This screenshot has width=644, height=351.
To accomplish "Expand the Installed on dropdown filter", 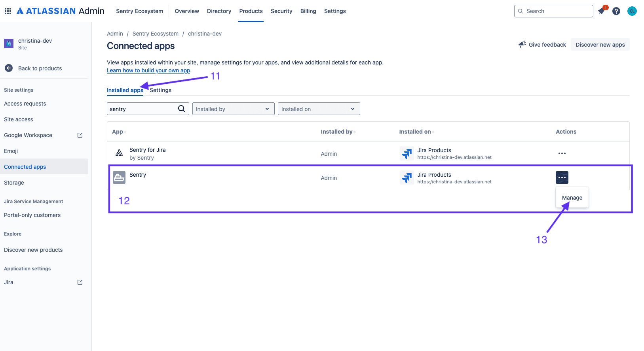I will coord(319,109).
